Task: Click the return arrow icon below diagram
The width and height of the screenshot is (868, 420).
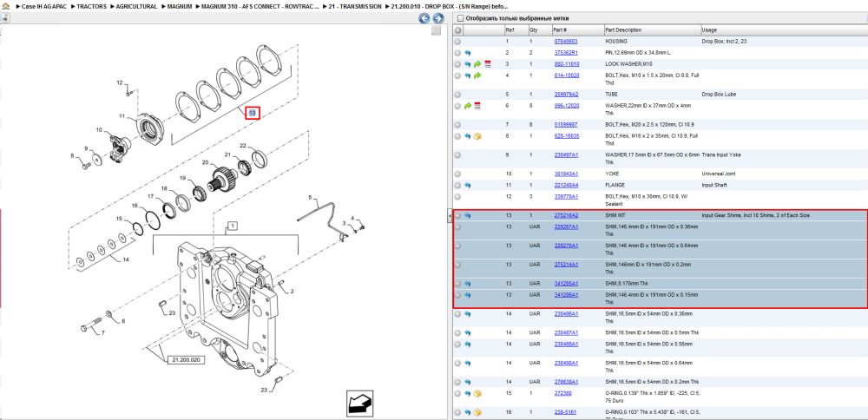Action: pos(360,403)
